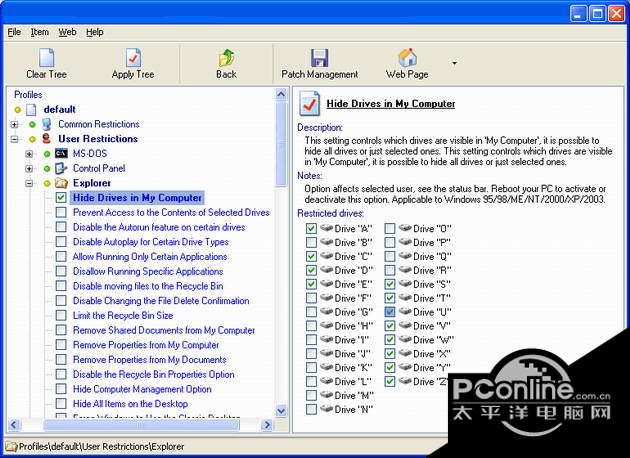Click the MS-DOS prompt icon

[61, 153]
